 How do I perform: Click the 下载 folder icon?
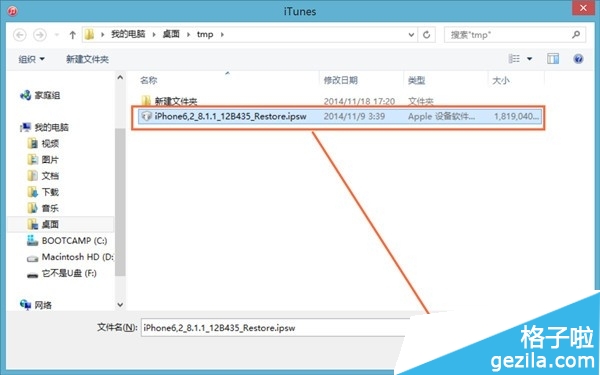pos(33,192)
